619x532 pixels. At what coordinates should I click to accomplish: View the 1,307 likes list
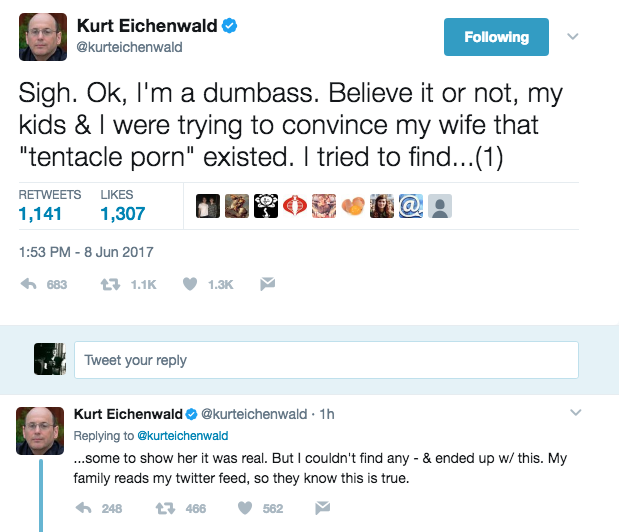(122, 212)
